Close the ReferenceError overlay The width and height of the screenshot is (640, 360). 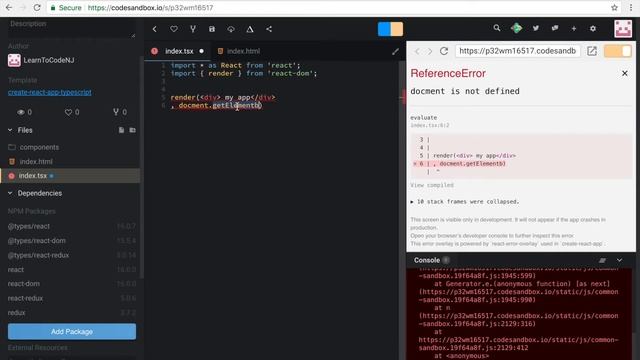(x=624, y=73)
